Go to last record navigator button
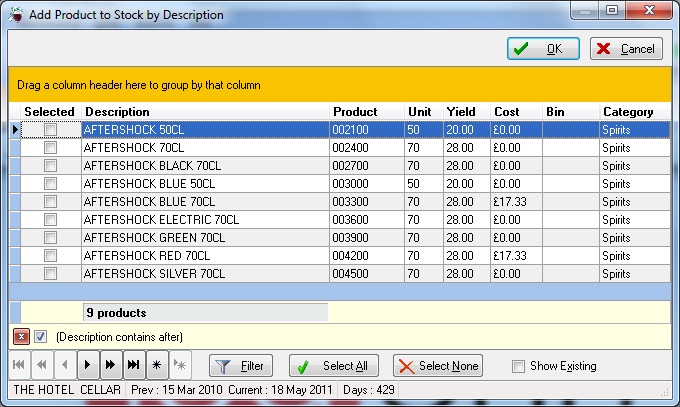The image size is (680, 407). tap(134, 365)
